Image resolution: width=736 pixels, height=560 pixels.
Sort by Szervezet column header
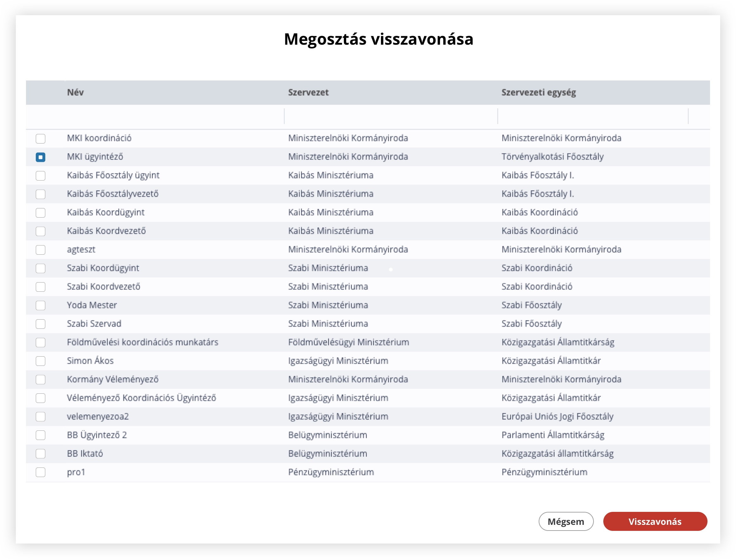[308, 92]
